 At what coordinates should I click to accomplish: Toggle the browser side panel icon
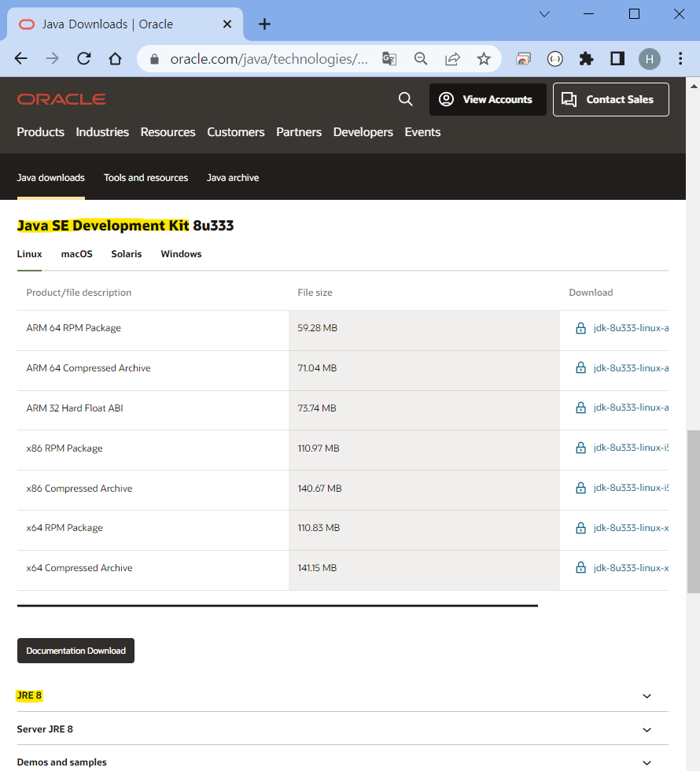click(x=617, y=59)
